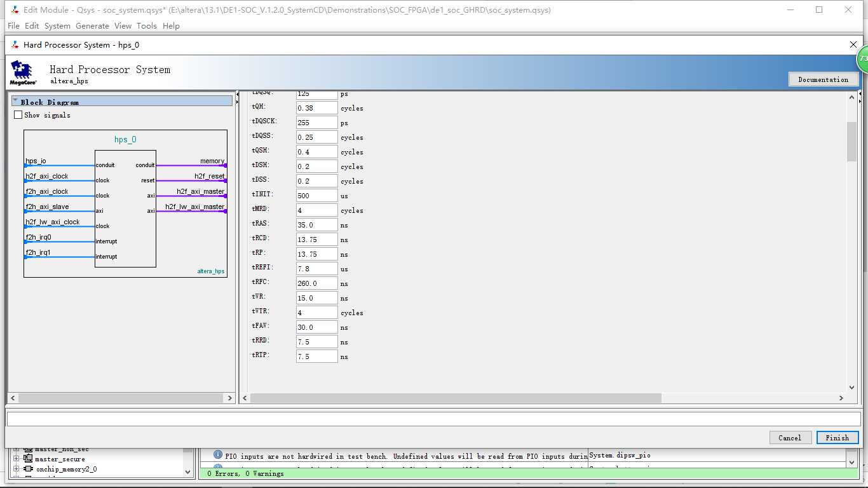Click the tDQSS value field
The image size is (868, 488).
(x=316, y=137)
